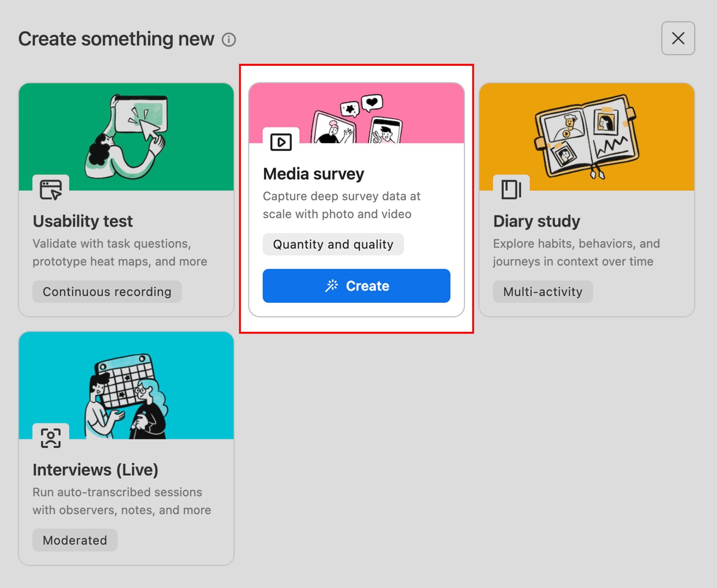The height and width of the screenshot is (588, 717).
Task: Click the Moderated tag
Action: (75, 540)
